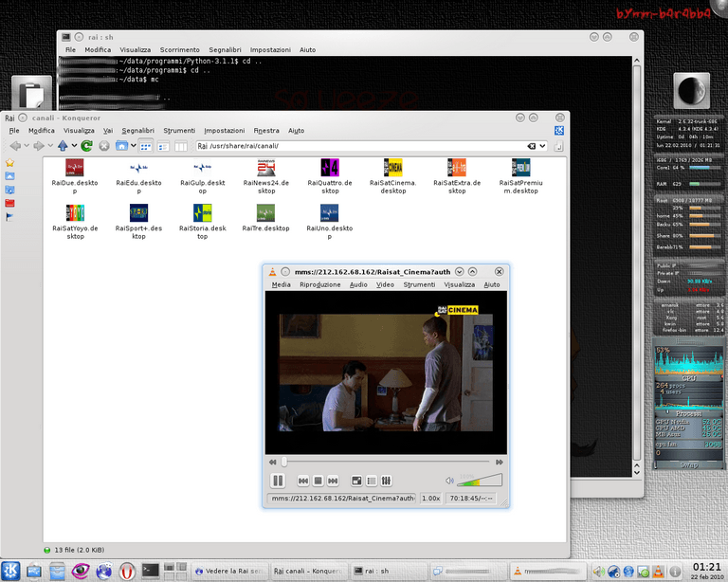The width and height of the screenshot is (728, 582).
Task: Show the VLC playlist
Action: coord(372,481)
